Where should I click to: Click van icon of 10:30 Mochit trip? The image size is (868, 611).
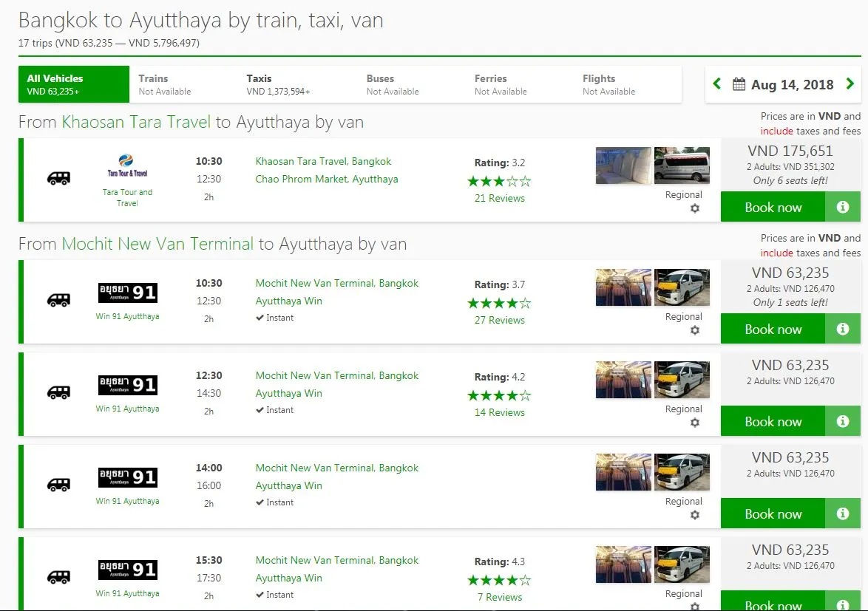pos(58,300)
